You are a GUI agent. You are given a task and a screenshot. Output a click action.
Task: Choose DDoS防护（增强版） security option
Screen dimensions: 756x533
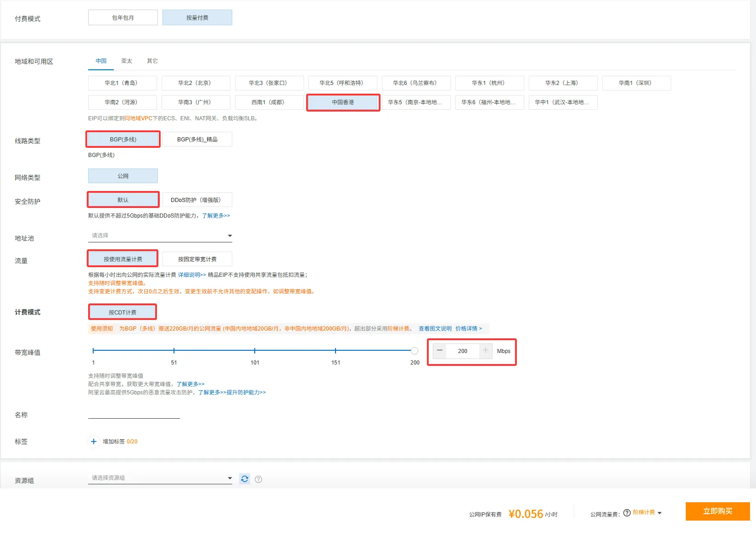point(197,200)
